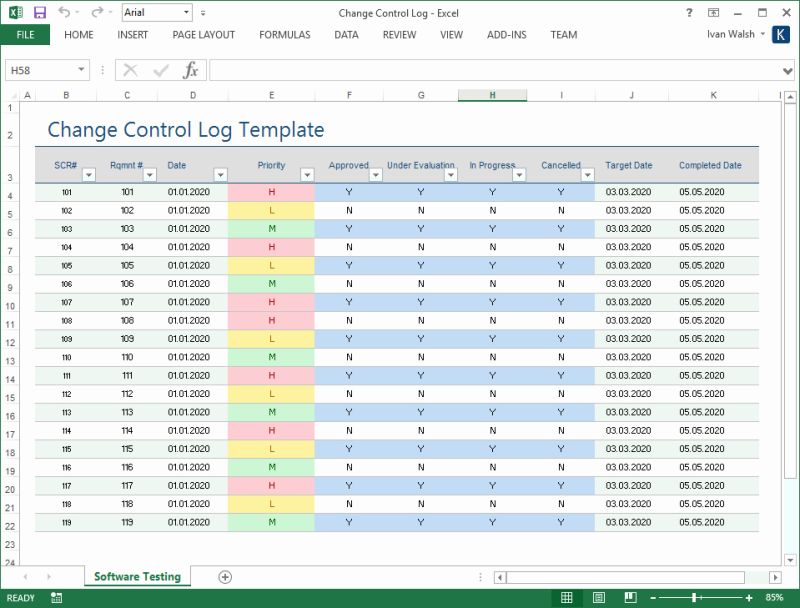
Task: Open the filter dropdown on the Approved column
Action: pos(377,176)
